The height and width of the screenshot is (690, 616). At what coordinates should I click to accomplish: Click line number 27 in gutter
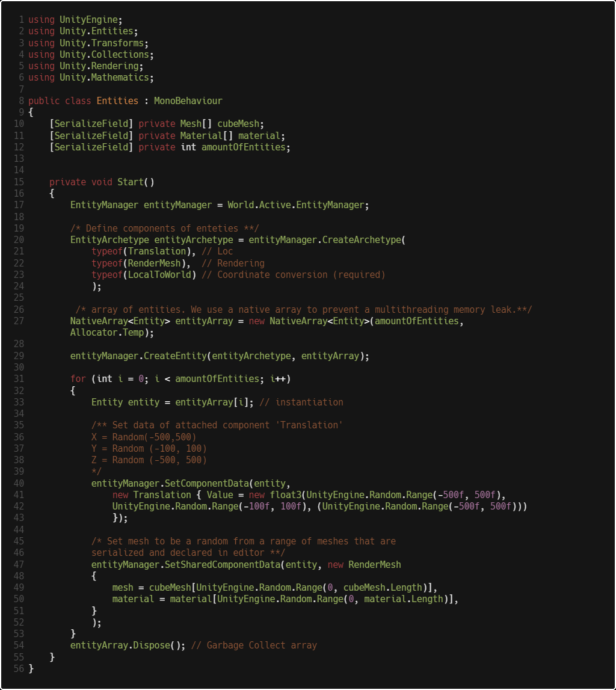(x=19, y=321)
